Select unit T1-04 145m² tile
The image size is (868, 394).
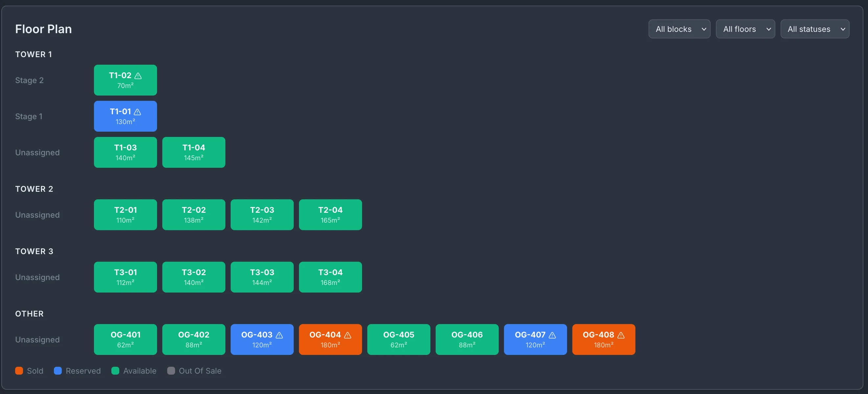click(194, 152)
